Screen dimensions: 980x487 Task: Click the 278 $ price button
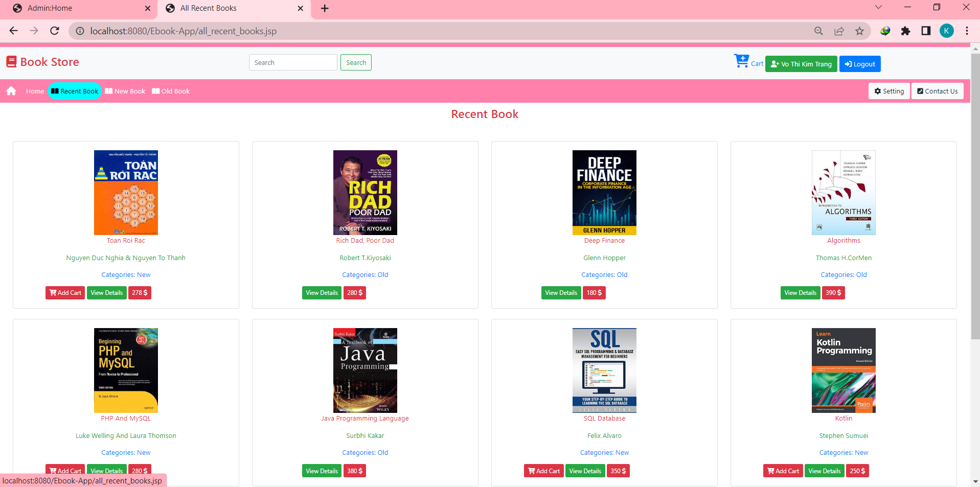pyautogui.click(x=140, y=293)
